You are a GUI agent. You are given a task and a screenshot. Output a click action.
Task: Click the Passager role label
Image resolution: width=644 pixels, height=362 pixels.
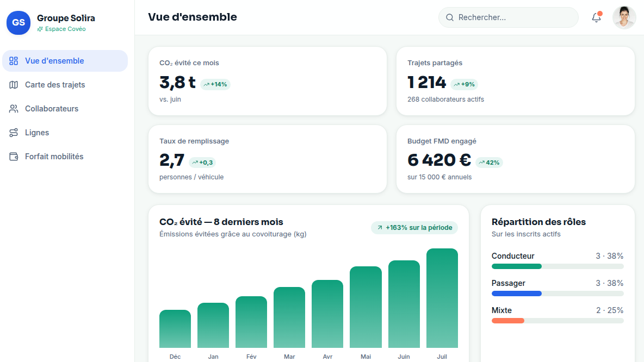[509, 283]
